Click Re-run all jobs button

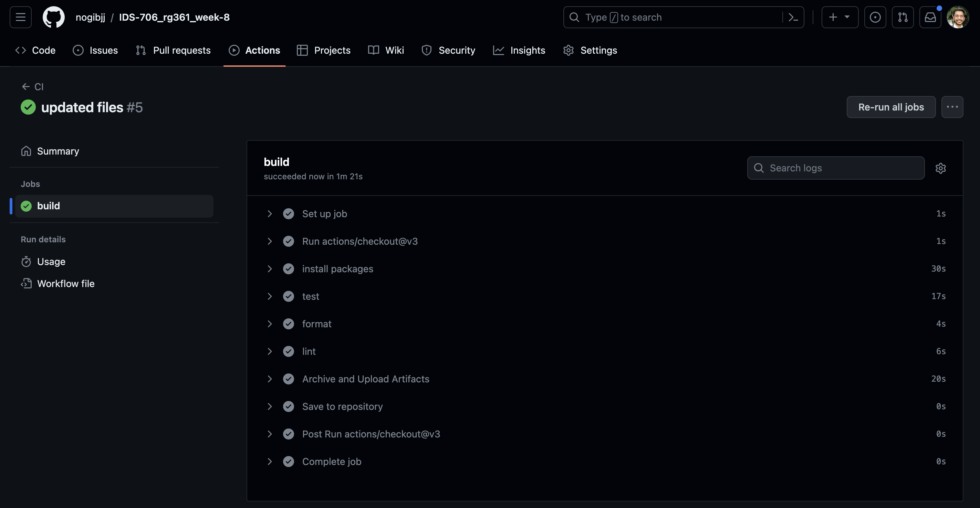pyautogui.click(x=890, y=107)
